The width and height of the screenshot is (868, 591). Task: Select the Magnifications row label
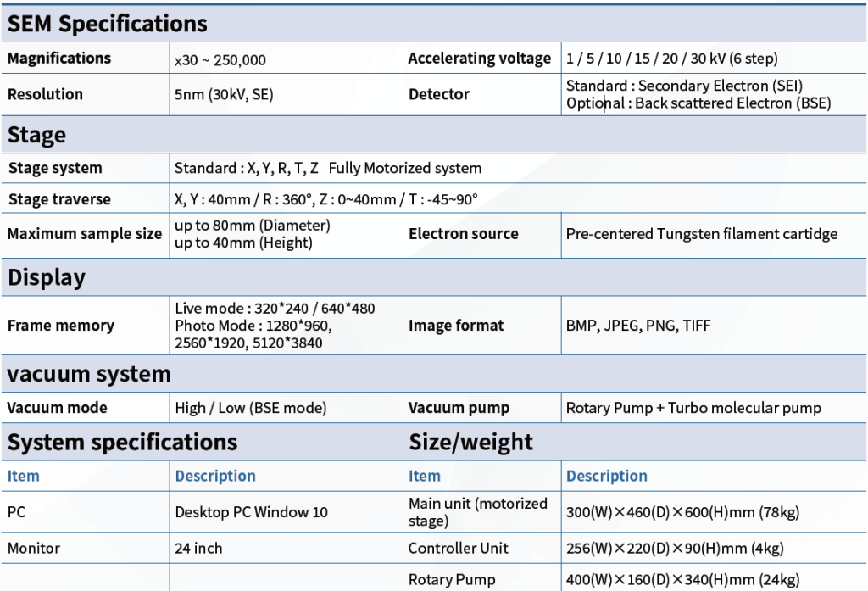point(59,59)
